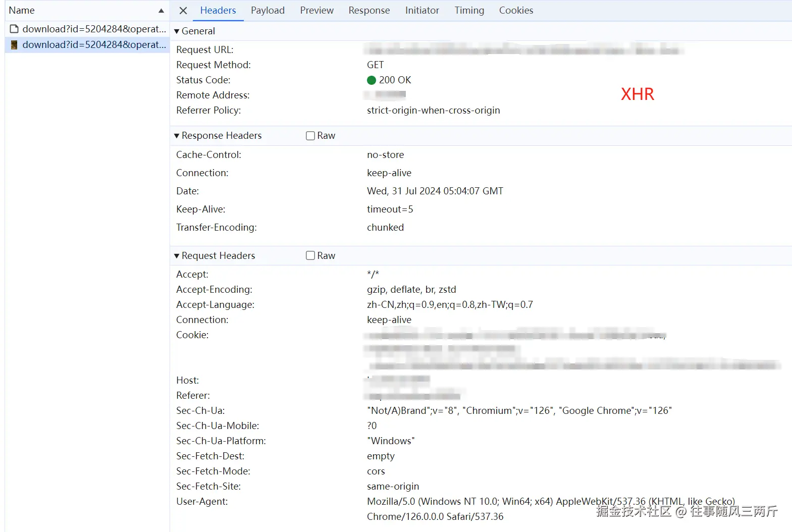792x532 pixels.
Task: Collapse the Request Headers section
Action: (177, 256)
